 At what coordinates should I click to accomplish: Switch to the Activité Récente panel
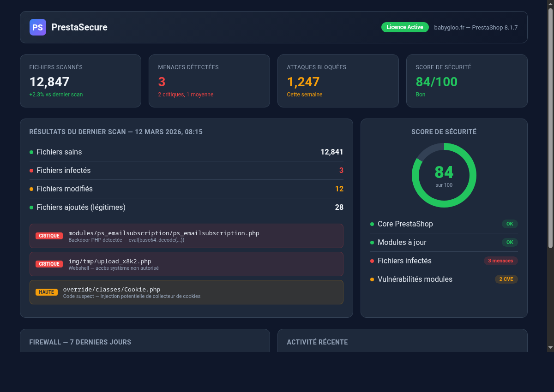tap(318, 342)
